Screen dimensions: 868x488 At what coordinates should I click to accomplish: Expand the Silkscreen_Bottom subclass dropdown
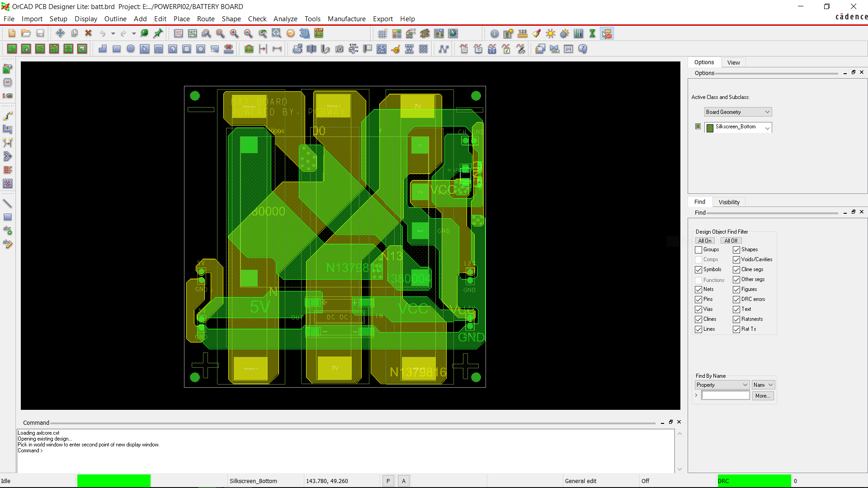click(767, 128)
